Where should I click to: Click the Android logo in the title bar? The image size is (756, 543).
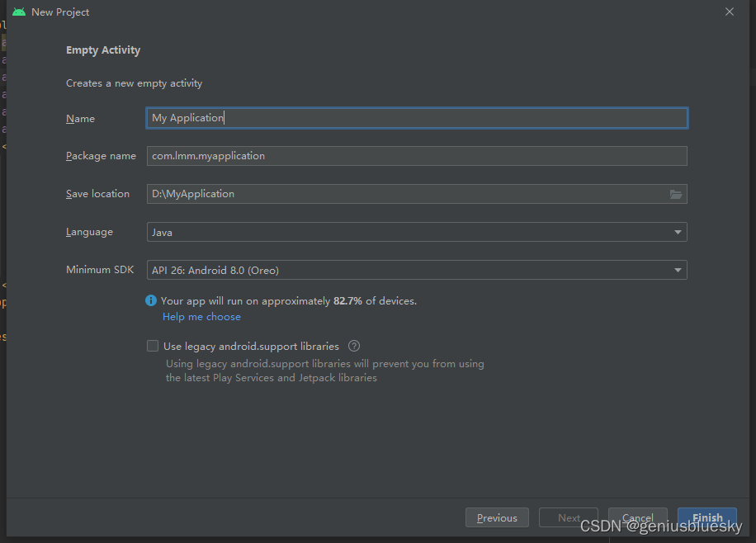coord(19,12)
